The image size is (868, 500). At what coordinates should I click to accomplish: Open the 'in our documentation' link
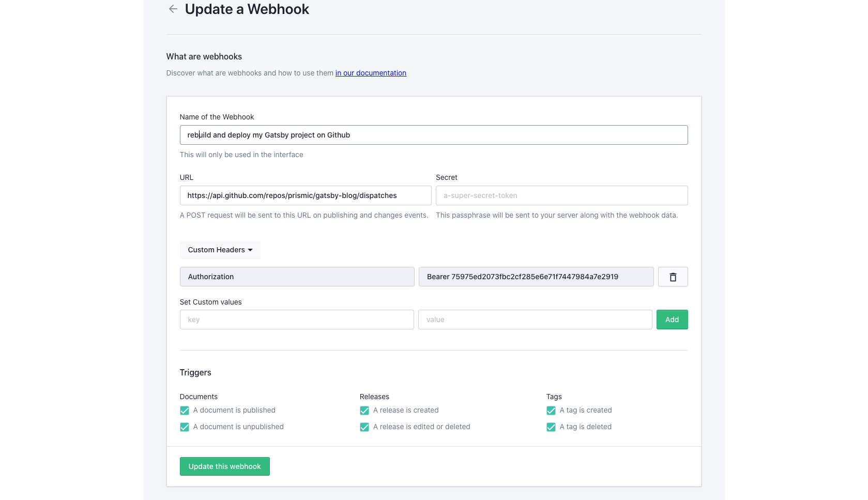click(x=371, y=73)
